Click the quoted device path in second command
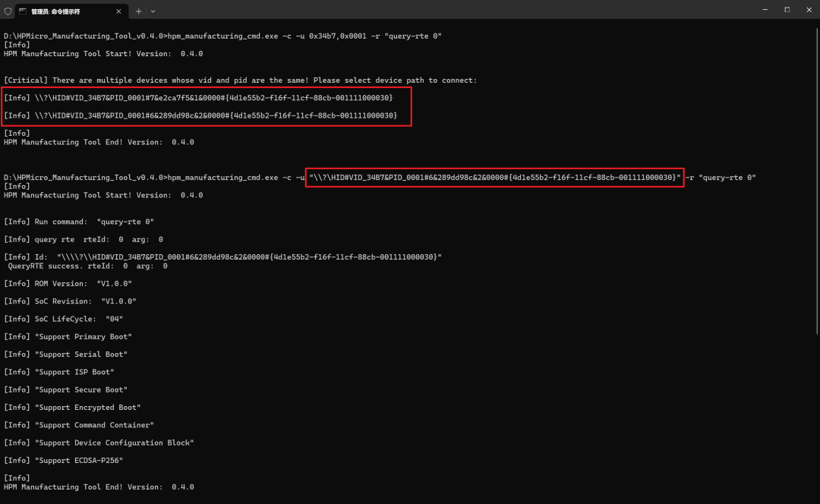820x504 pixels. 495,178
